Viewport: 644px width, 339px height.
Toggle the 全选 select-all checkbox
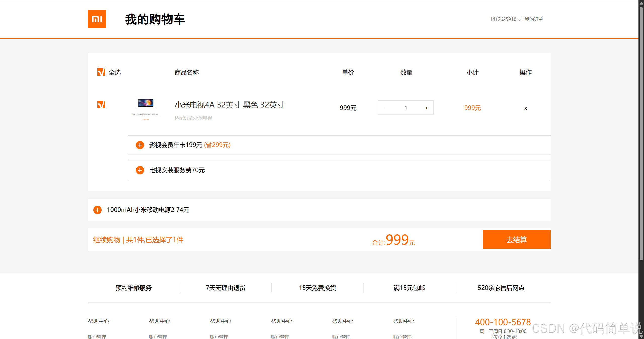point(101,72)
